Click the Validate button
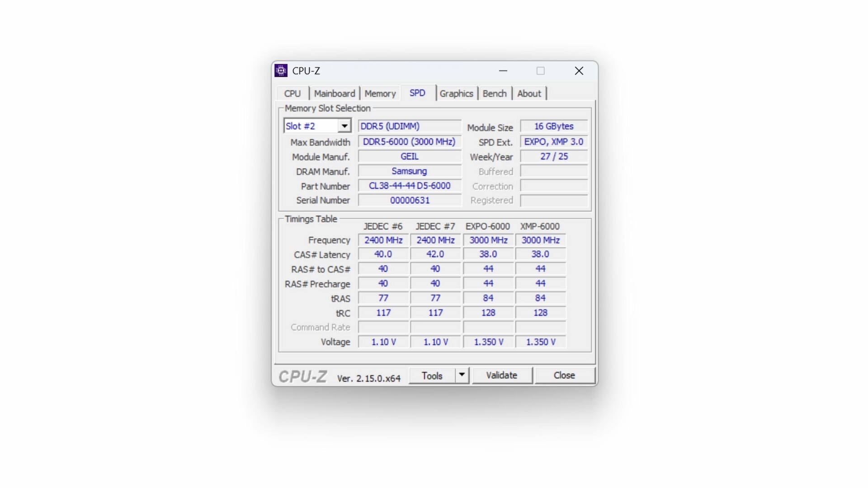This screenshot has height=488, width=868. click(502, 375)
